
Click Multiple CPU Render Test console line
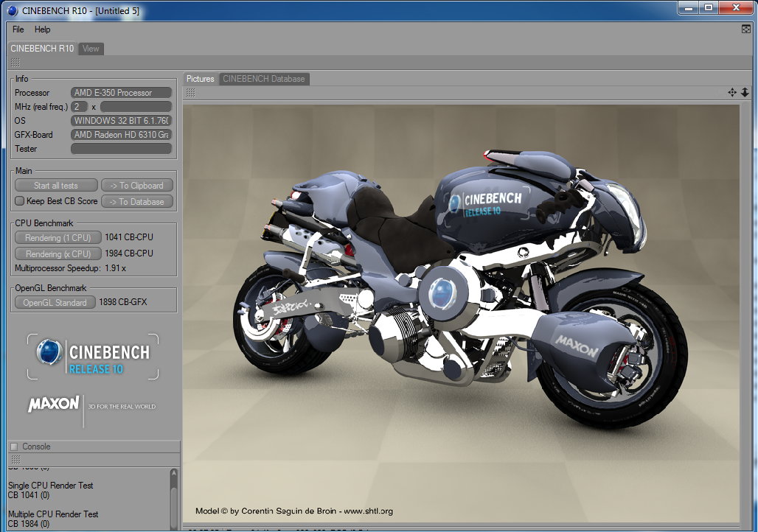53,514
